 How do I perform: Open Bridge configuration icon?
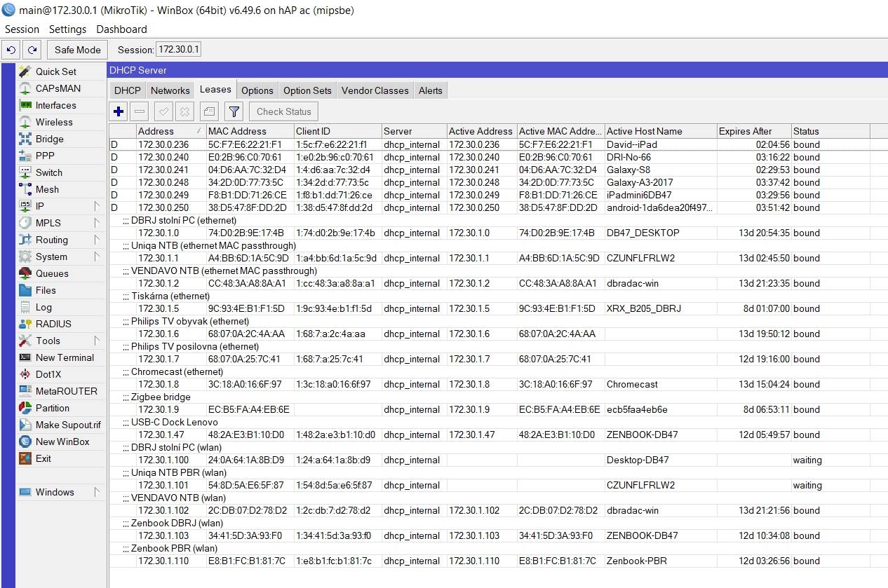pos(25,139)
